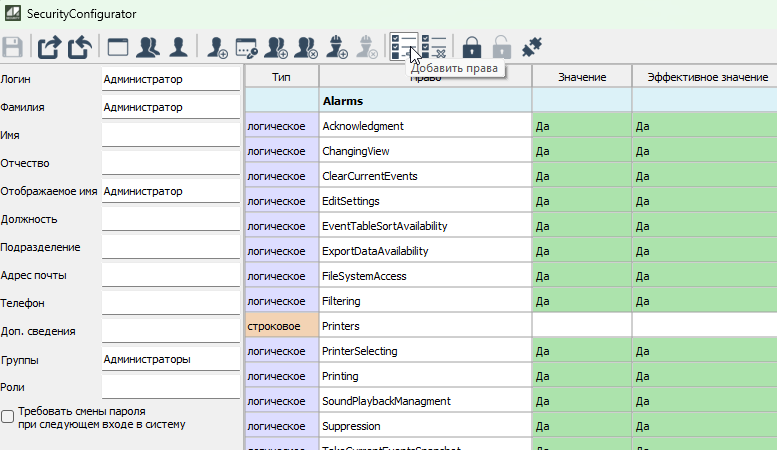This screenshot has width=777, height=450.
Task: Click the Эффективное значение column header
Action: (x=706, y=77)
